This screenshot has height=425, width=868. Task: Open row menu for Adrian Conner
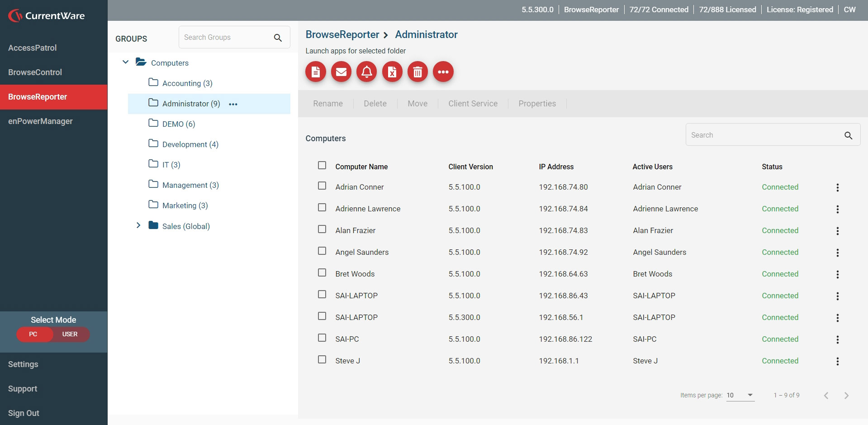[837, 187]
